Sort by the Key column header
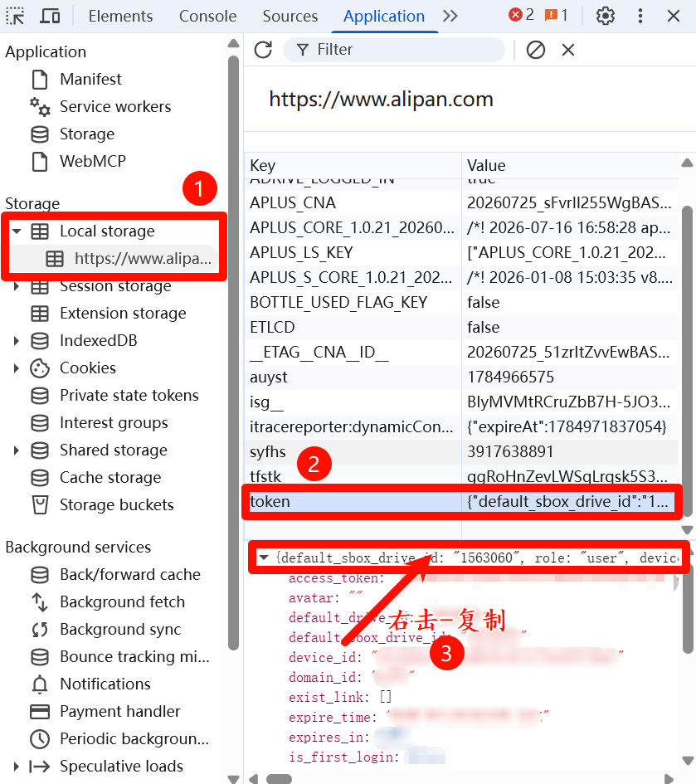This screenshot has width=696, height=784. (353, 165)
